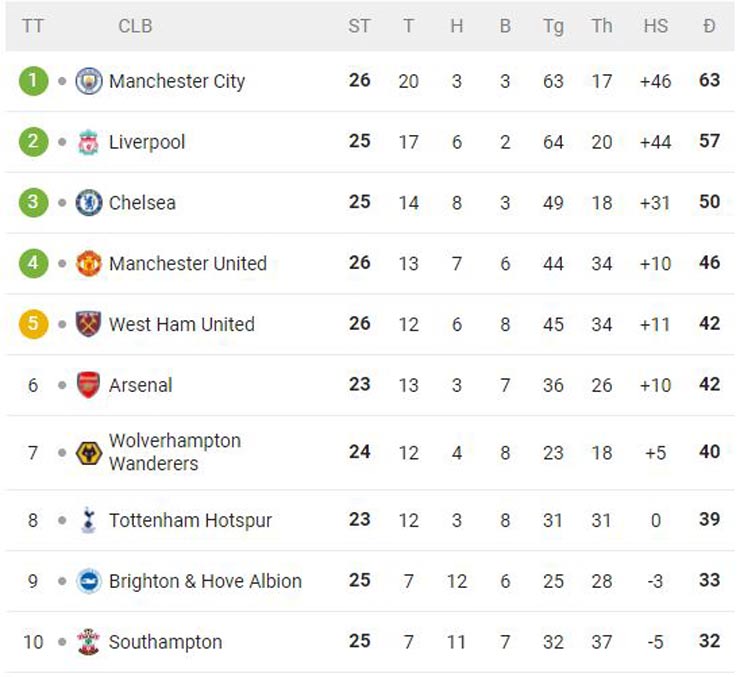Viewport: 740px width, 677px height.
Task: Click the Manchester United club crest
Action: click(x=89, y=264)
